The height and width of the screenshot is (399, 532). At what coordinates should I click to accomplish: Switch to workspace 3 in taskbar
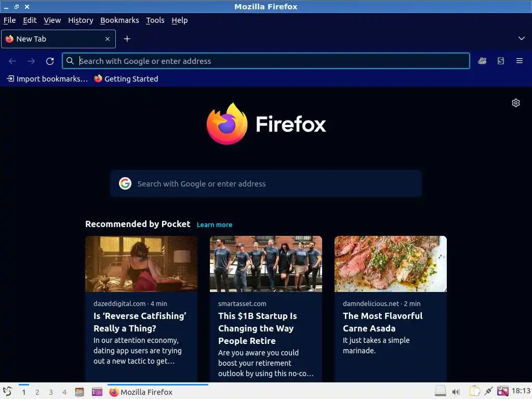51,392
